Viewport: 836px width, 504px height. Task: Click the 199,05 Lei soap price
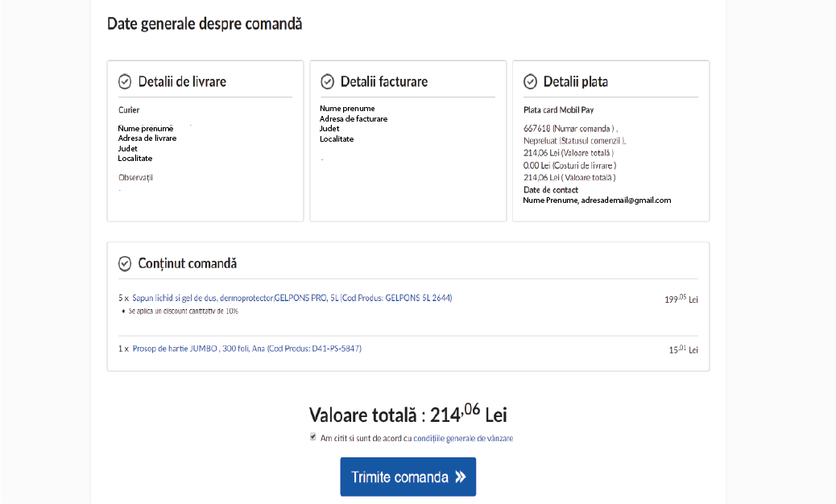[681, 300]
